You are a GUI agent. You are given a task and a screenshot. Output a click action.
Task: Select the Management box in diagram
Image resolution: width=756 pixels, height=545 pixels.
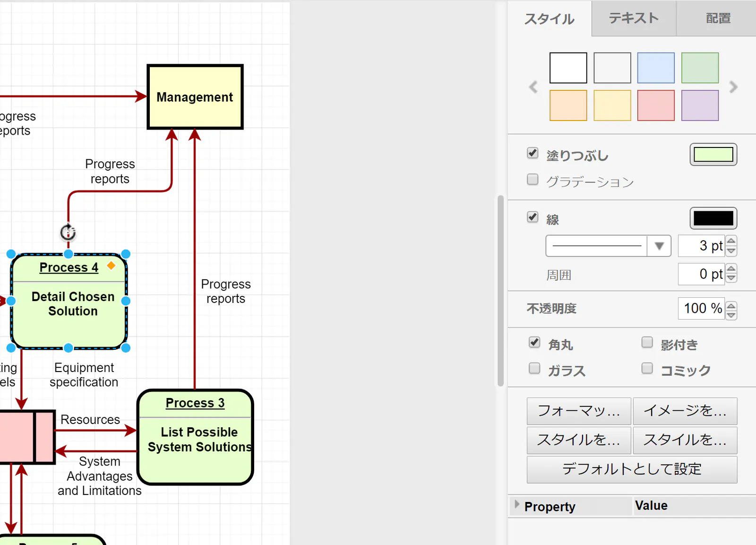pyautogui.click(x=195, y=97)
